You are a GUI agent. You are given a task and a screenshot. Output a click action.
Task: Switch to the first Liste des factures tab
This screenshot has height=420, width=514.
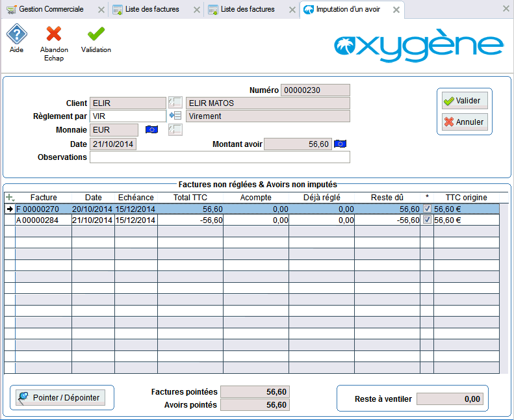151,10
